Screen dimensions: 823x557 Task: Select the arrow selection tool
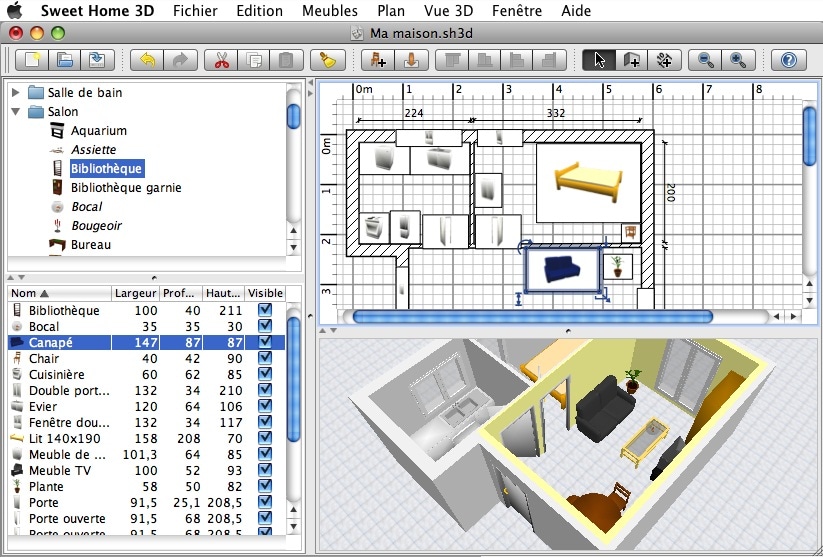599,60
